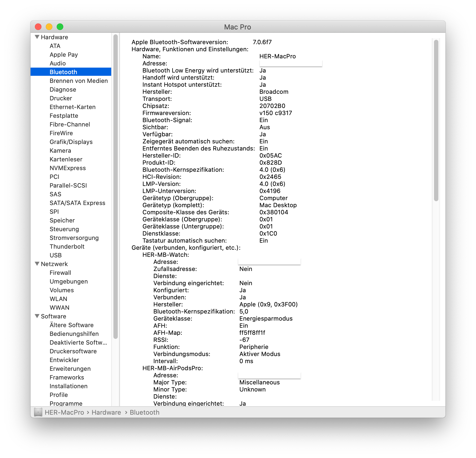This screenshot has height=458, width=476.
Task: Select WWAN in the sidebar
Action: click(x=59, y=308)
